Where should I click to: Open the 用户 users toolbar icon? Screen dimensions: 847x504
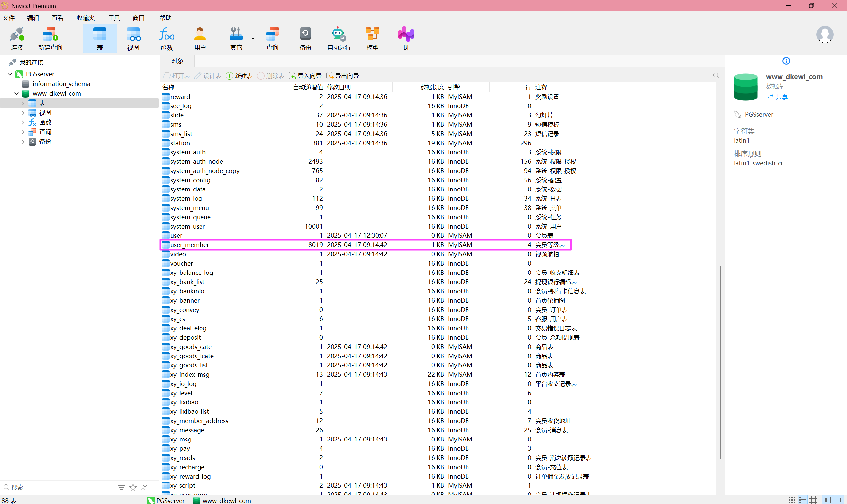(x=200, y=39)
